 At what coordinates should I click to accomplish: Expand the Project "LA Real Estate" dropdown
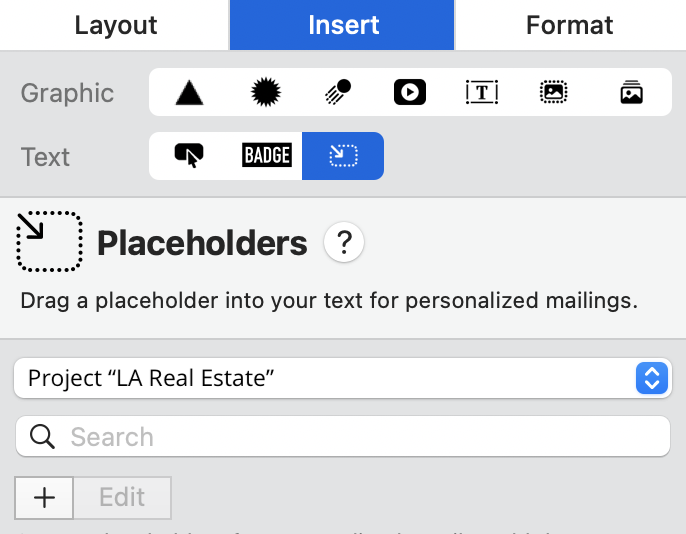click(x=341, y=378)
